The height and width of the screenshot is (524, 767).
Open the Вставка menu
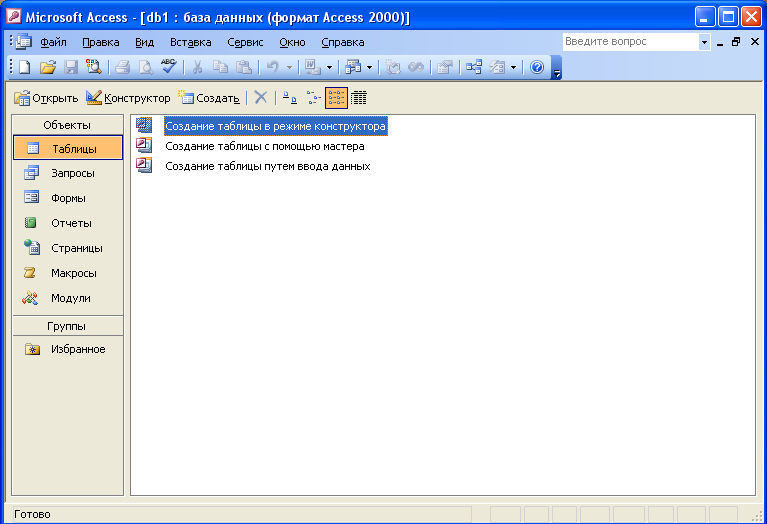[x=191, y=43]
